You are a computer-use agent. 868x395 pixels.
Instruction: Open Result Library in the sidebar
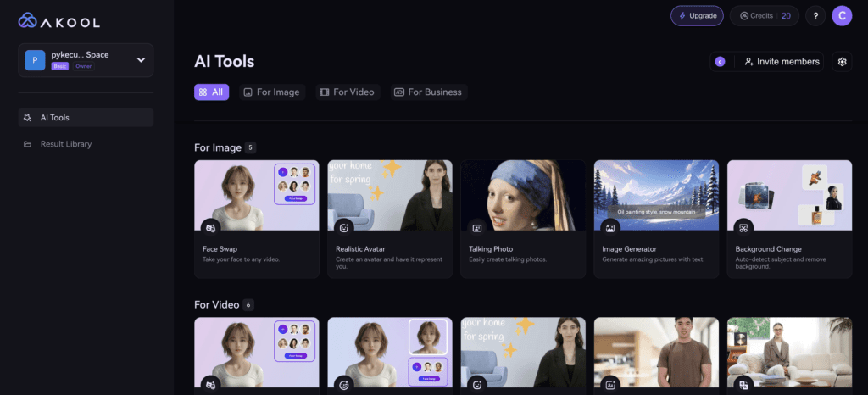coord(65,144)
